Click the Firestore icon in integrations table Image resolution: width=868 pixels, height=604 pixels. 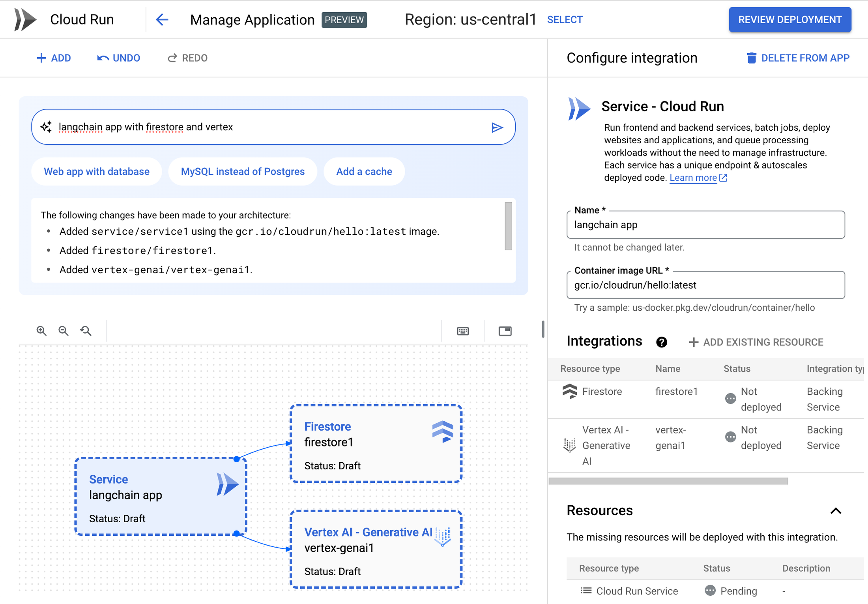point(569,392)
